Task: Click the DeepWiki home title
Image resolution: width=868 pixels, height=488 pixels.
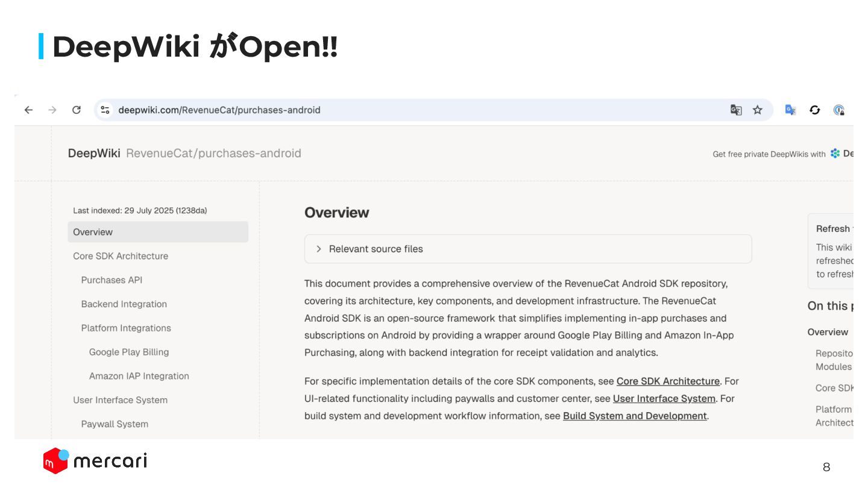Action: point(94,153)
